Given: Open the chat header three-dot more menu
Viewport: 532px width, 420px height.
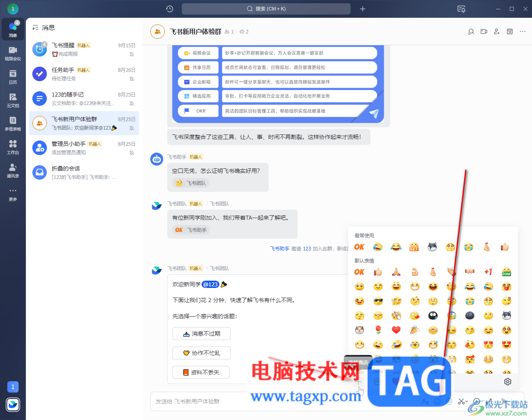Looking at the screenshot, I should click(523, 31).
